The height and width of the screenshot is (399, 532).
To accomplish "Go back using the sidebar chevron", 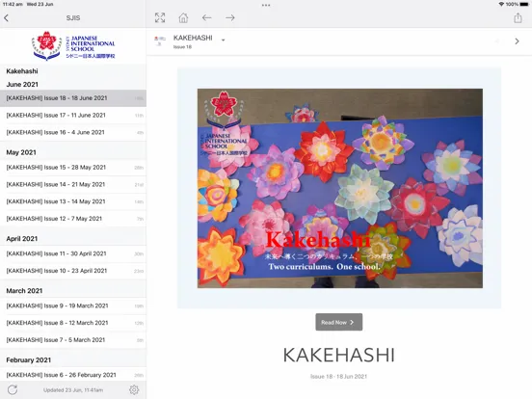I will click(x=6, y=18).
